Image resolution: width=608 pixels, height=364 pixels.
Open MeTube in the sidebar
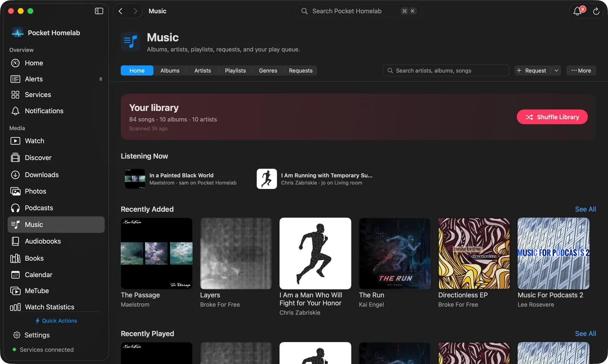(56, 291)
